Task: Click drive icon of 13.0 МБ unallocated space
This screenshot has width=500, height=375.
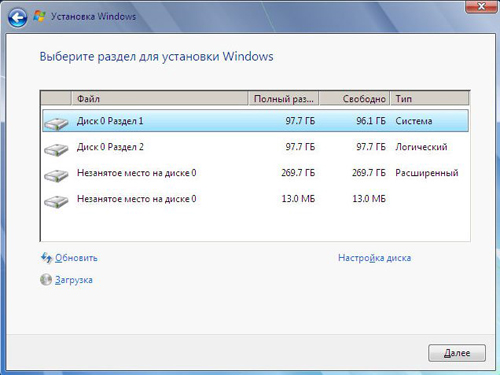Action: [56, 201]
